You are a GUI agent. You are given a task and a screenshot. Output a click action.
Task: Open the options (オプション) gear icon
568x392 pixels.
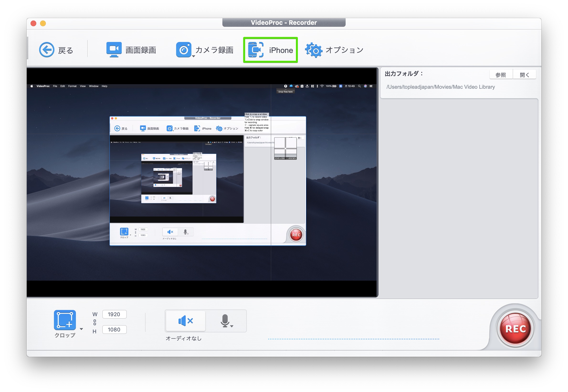point(314,50)
